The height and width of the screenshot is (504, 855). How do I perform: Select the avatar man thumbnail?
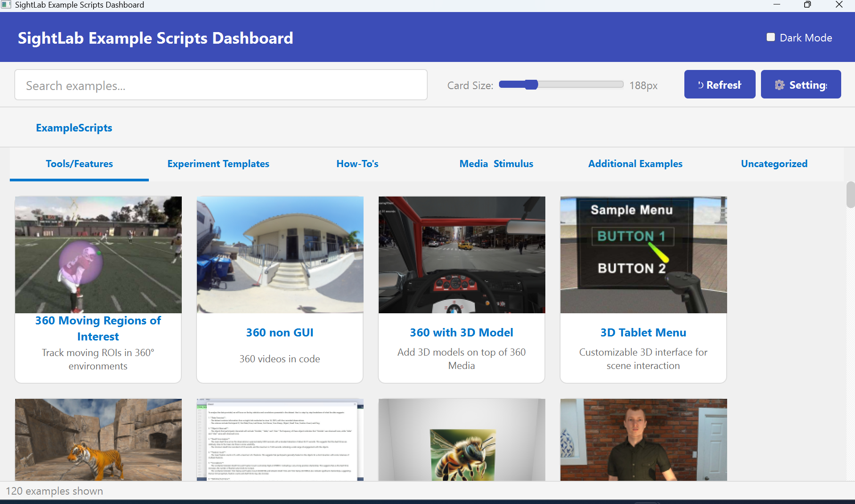tap(643, 439)
